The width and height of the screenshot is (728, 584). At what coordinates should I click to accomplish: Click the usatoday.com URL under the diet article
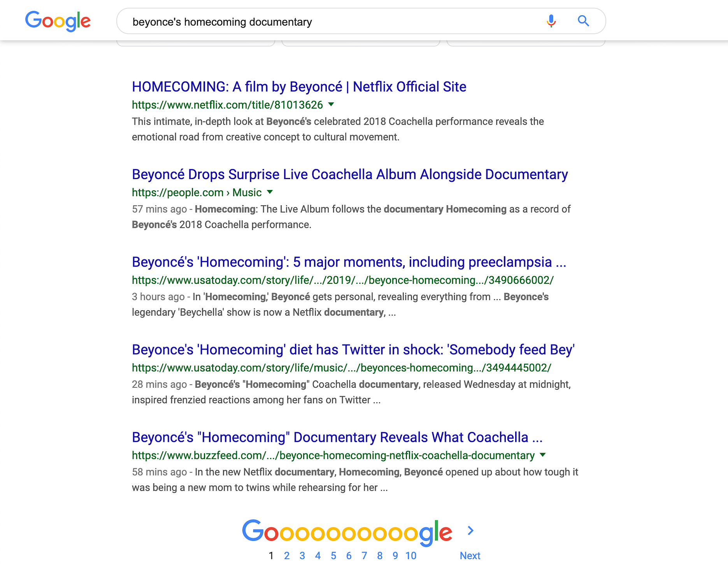341,368
